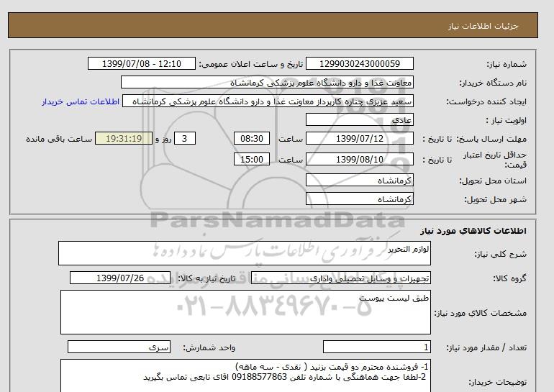Click the label استان محل تحویل
This screenshot has width=554, height=392.
493,181
